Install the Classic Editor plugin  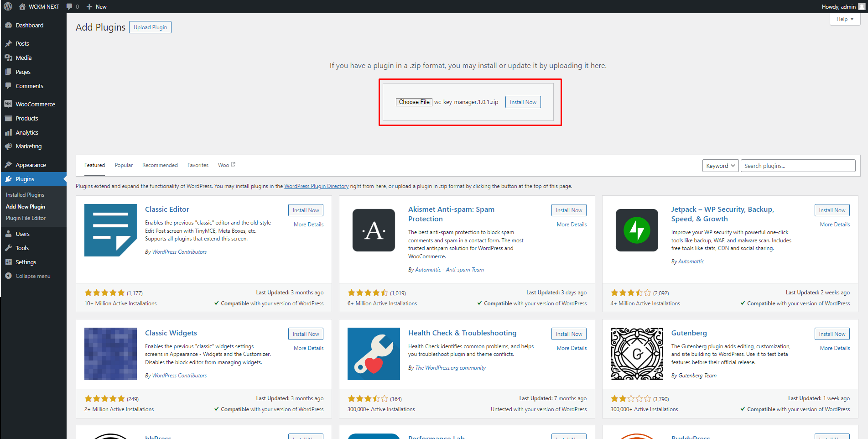tap(306, 210)
